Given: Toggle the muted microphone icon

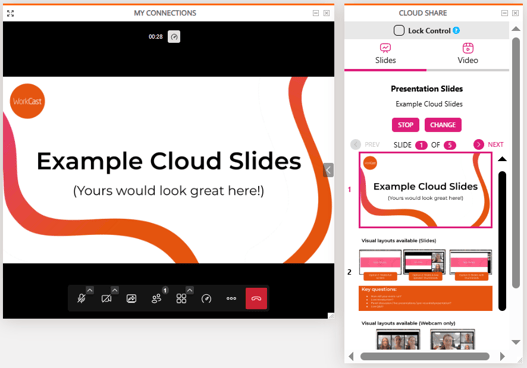Looking at the screenshot, I should click(81, 298).
